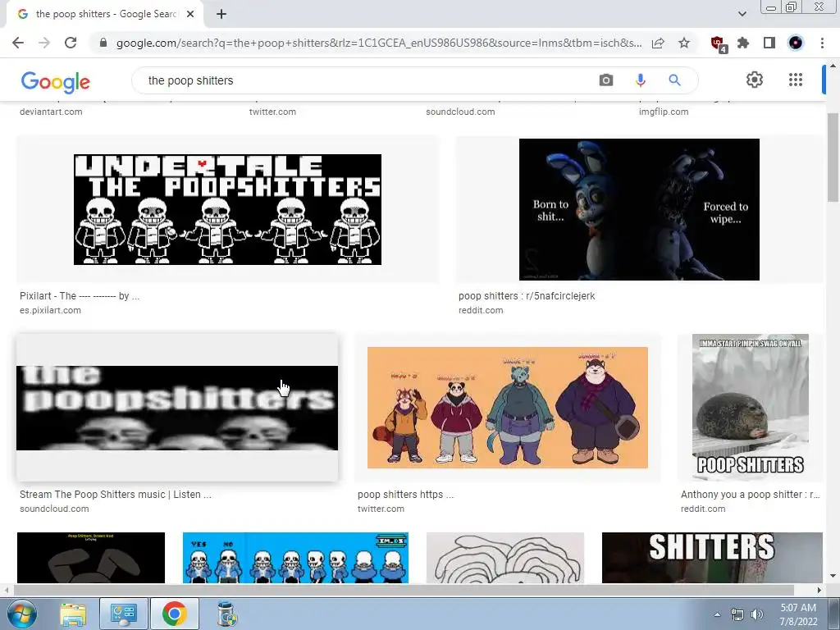Open the four furry characters image
The width and height of the screenshot is (840, 630).
(507, 408)
